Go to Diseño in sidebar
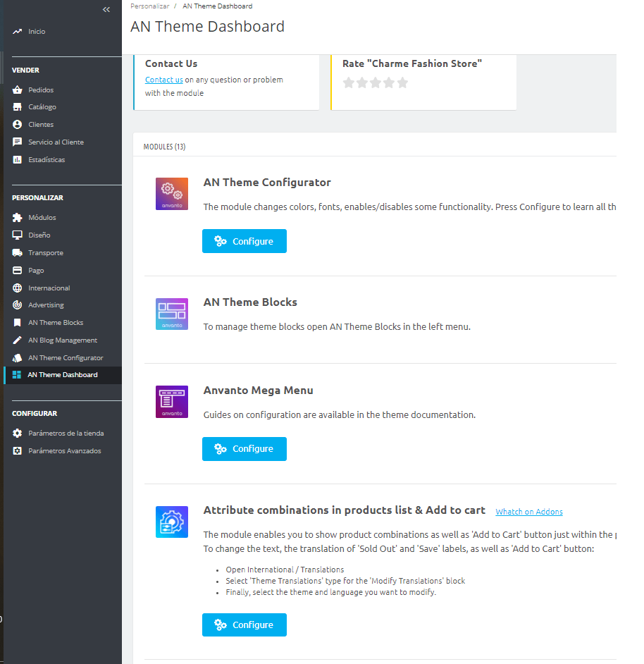 [x=39, y=235]
